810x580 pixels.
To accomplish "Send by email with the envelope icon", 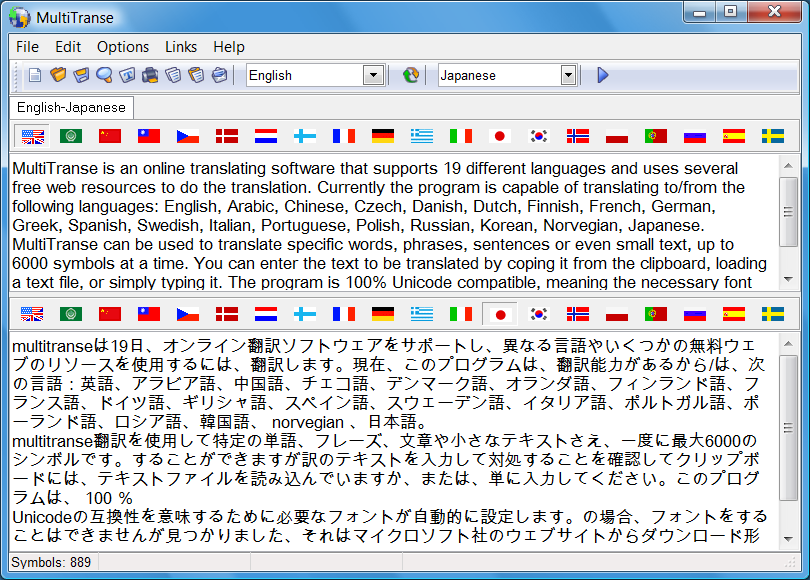I will (x=220, y=75).
